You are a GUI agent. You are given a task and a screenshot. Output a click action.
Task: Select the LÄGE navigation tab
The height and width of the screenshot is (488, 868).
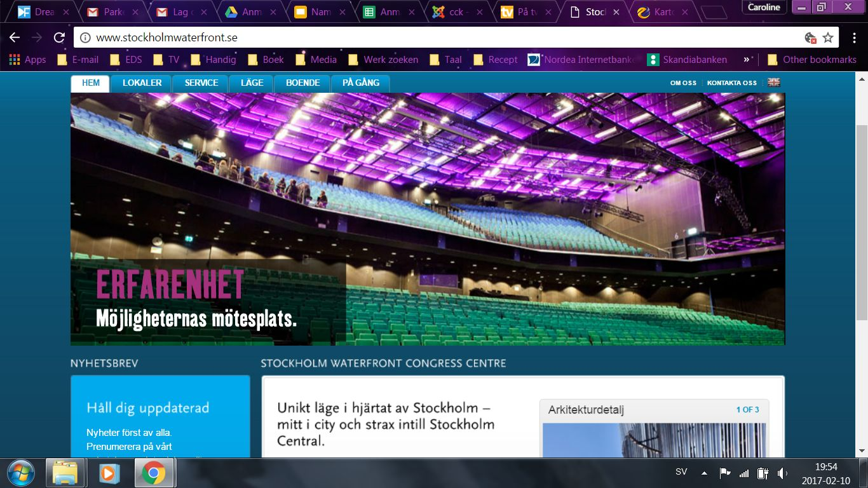[x=252, y=83]
